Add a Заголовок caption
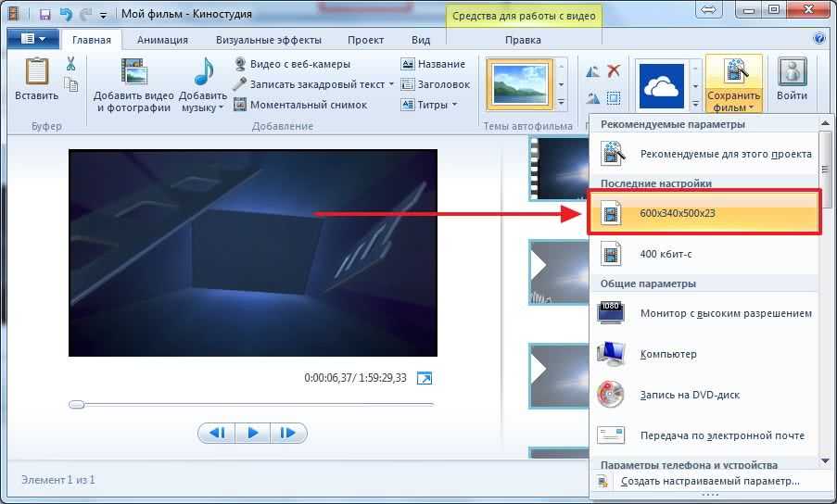837x504 pixels. [435, 84]
